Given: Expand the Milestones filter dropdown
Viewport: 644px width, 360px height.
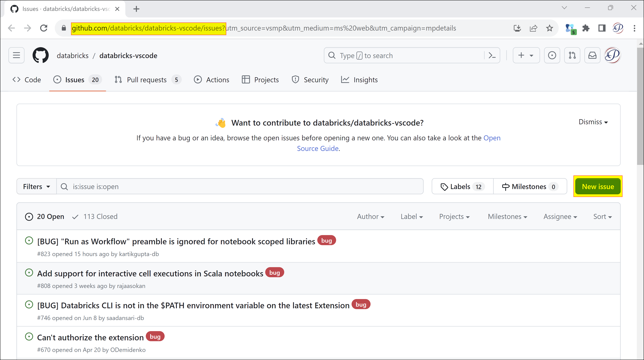Looking at the screenshot, I should point(507,216).
